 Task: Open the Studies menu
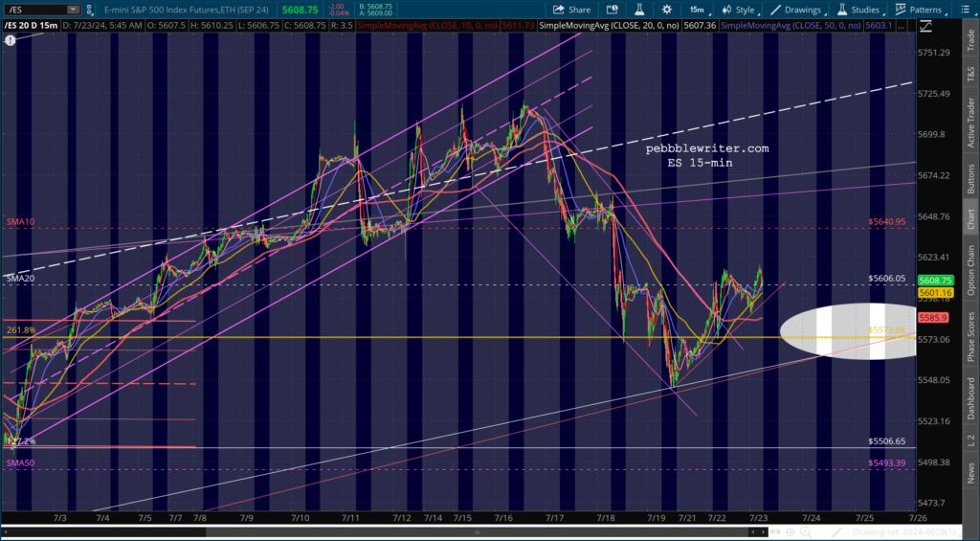pyautogui.click(x=865, y=10)
